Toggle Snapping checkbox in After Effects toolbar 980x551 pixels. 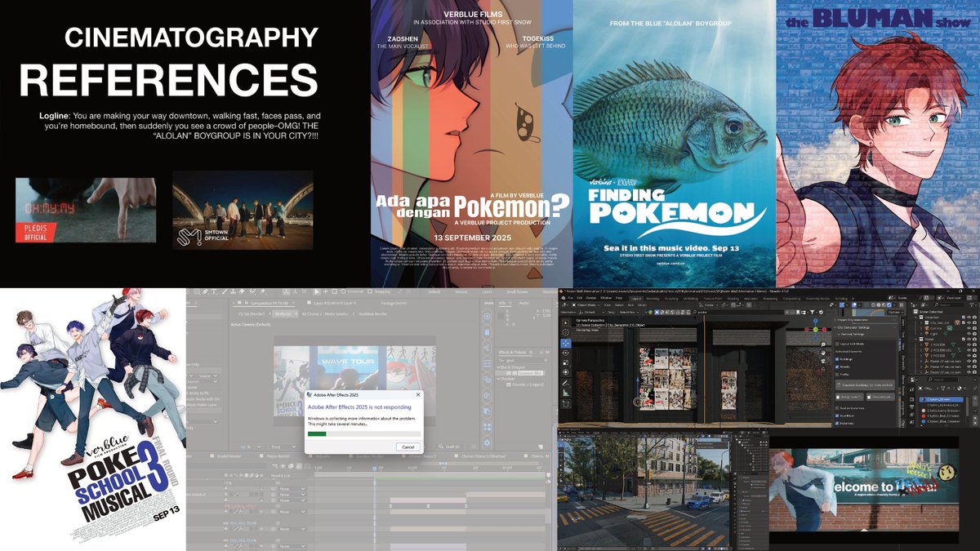coord(370,291)
